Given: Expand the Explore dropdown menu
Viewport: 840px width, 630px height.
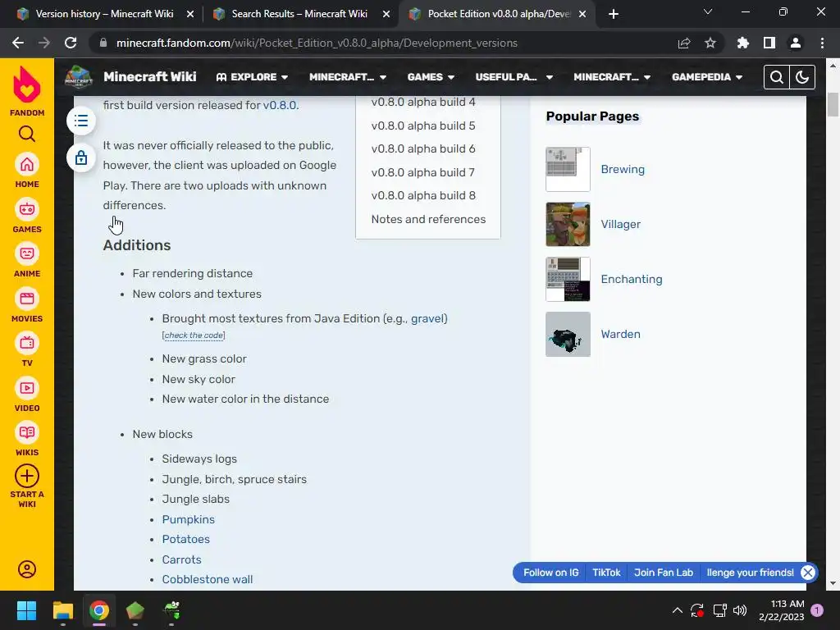Looking at the screenshot, I should coord(252,77).
